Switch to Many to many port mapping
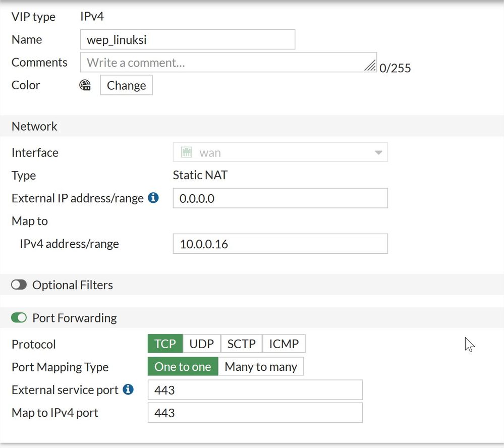Viewport: 504px width, 448px height. 260,367
